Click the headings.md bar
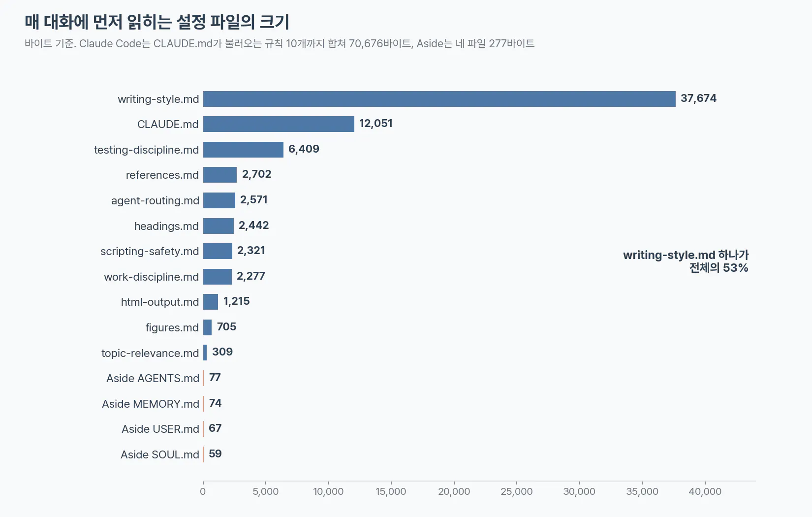812x517 pixels. click(219, 226)
